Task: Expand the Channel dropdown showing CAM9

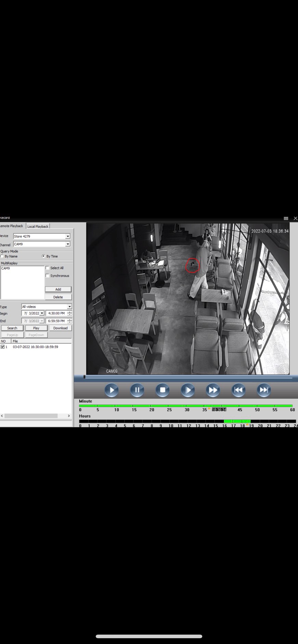Action: [68, 244]
